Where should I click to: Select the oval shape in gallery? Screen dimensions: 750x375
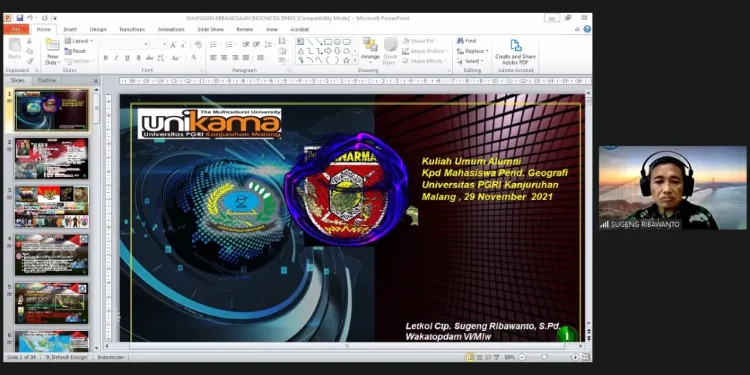pyautogui.click(x=337, y=42)
